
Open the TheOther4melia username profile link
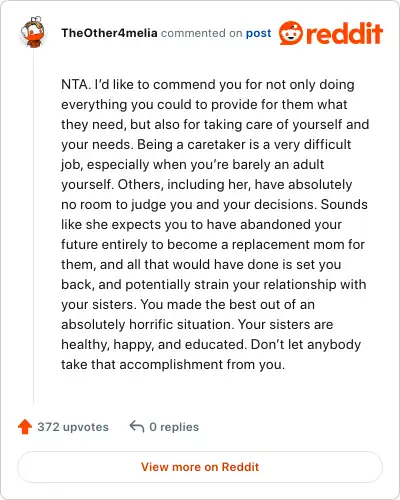point(109,33)
